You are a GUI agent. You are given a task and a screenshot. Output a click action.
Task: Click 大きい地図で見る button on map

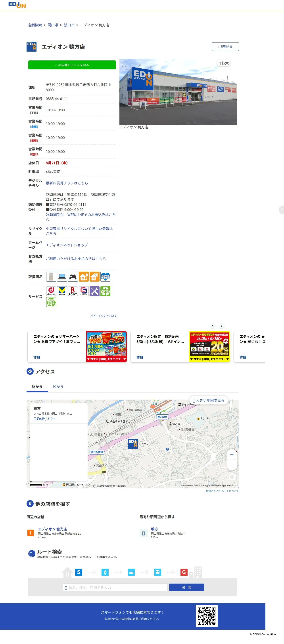click(x=209, y=400)
